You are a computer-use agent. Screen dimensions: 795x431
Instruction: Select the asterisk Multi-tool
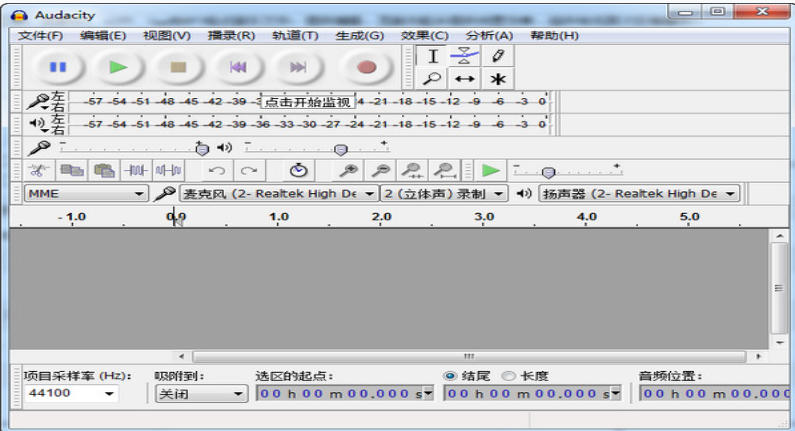click(x=496, y=79)
